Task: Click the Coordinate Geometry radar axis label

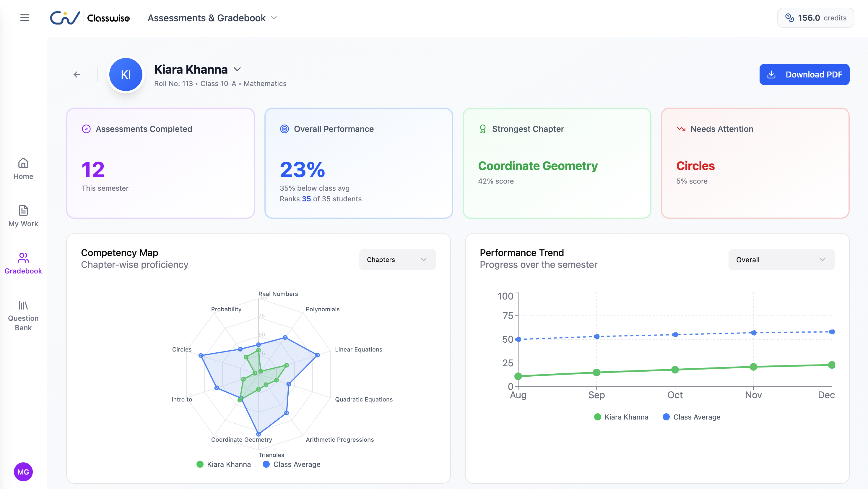Action: click(x=241, y=440)
